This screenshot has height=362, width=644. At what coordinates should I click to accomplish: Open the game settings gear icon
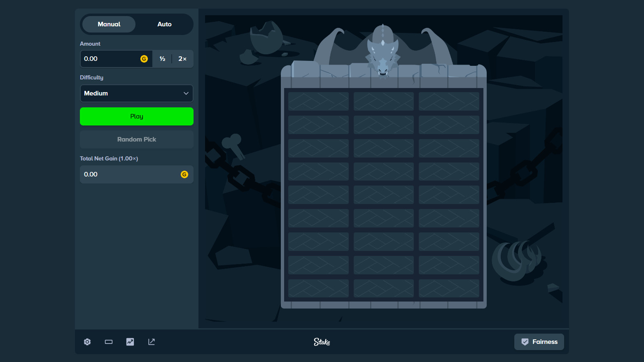87,342
